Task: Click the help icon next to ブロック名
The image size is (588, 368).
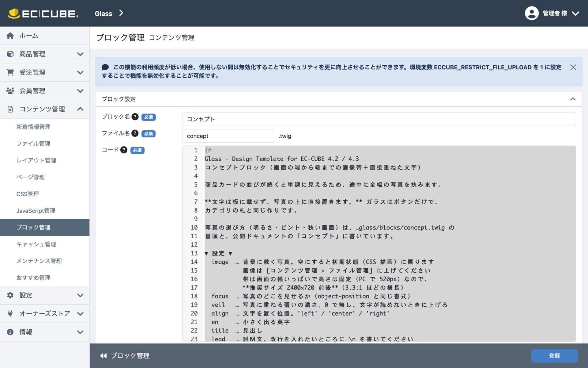Action: (x=135, y=117)
